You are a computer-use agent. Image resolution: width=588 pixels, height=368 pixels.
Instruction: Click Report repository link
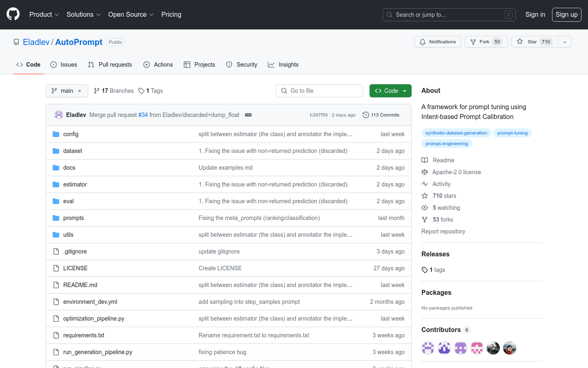[x=443, y=231]
